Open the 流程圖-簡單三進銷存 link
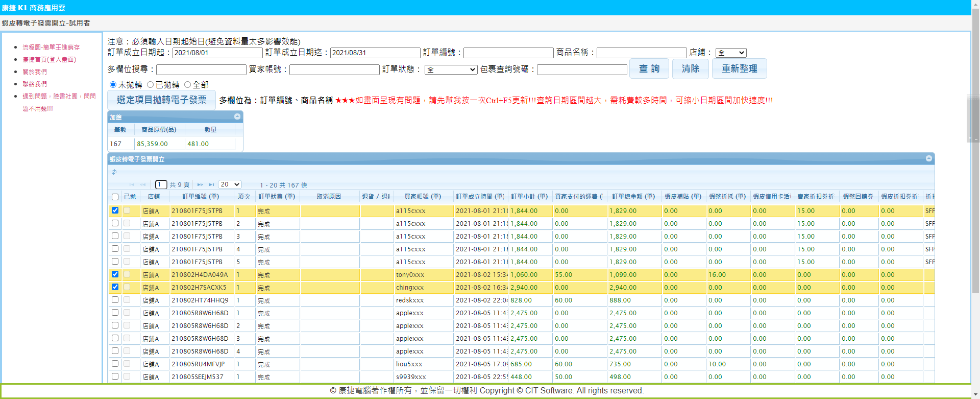 pos(51,47)
